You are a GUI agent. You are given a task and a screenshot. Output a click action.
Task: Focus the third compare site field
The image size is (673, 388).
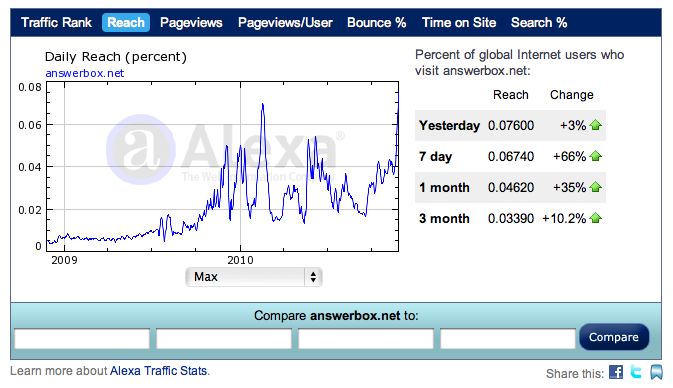(366, 339)
